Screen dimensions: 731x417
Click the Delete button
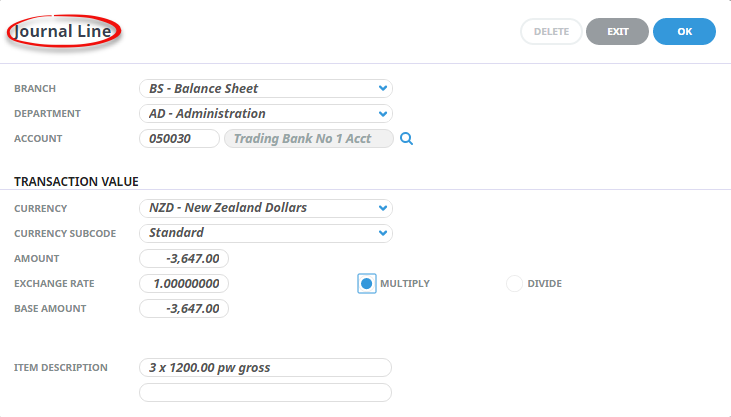551,31
